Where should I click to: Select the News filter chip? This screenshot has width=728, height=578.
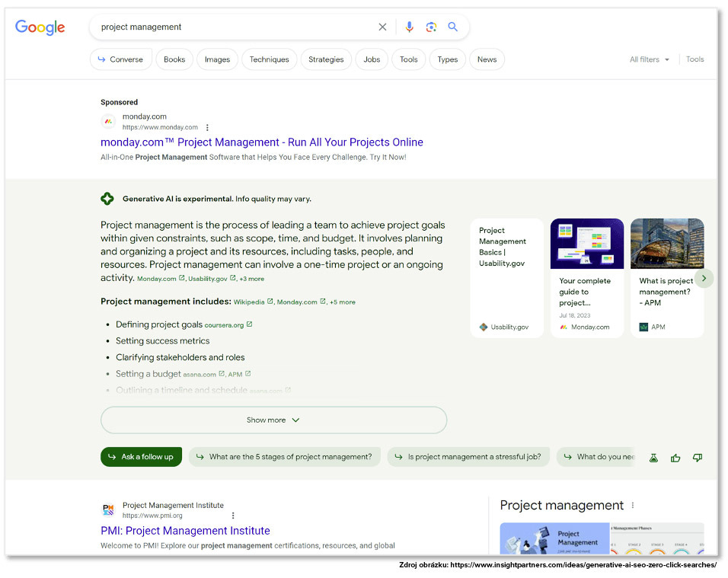[487, 59]
